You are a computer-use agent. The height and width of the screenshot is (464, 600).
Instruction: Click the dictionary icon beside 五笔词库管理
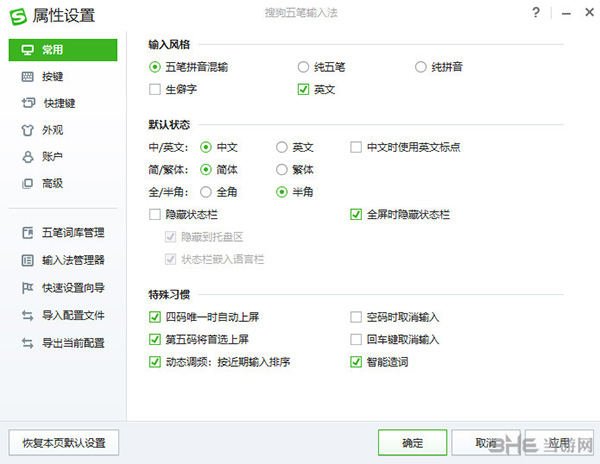[28, 233]
